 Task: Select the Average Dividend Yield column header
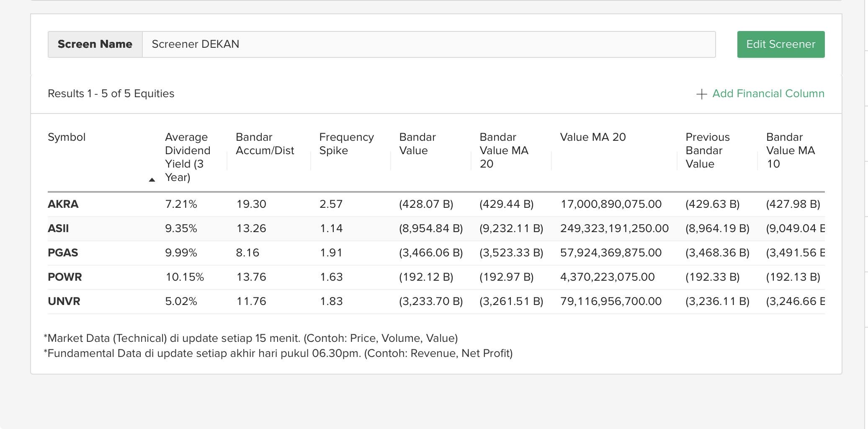[187, 157]
